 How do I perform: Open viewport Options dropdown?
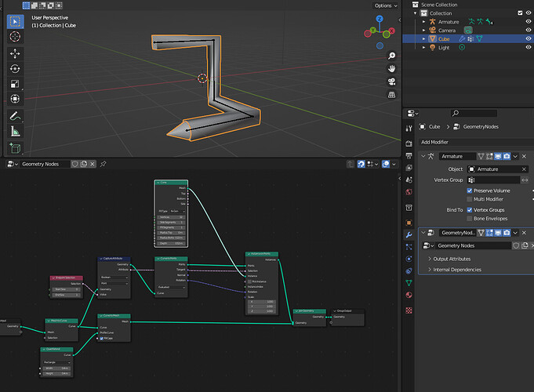(x=386, y=5)
